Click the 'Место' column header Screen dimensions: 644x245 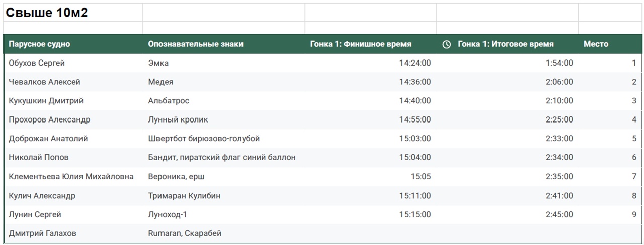click(x=596, y=44)
